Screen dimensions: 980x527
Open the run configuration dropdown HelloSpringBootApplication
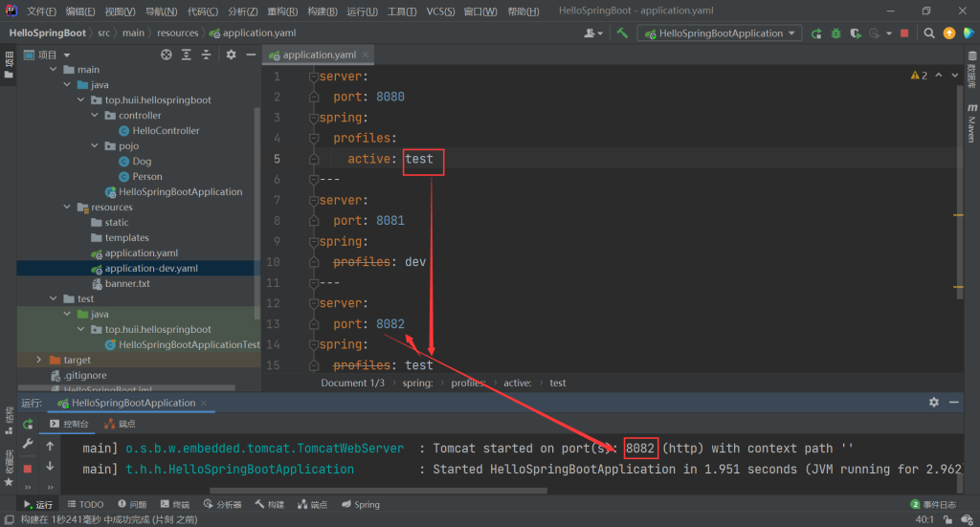[x=721, y=33]
